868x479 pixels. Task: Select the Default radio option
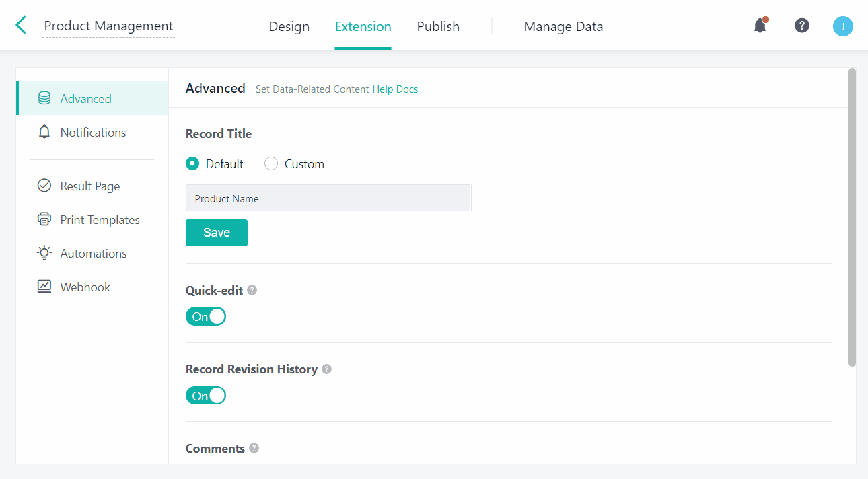pos(192,163)
